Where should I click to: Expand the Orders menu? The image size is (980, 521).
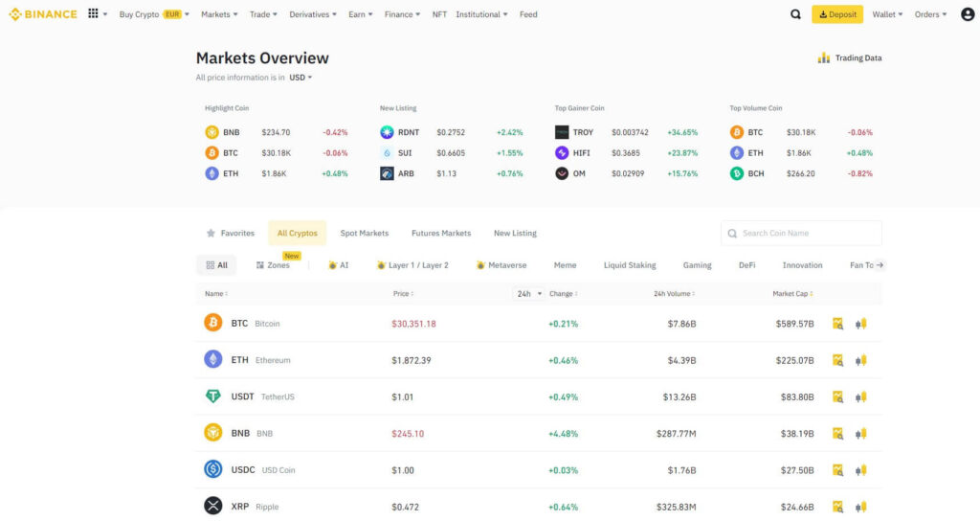click(930, 13)
